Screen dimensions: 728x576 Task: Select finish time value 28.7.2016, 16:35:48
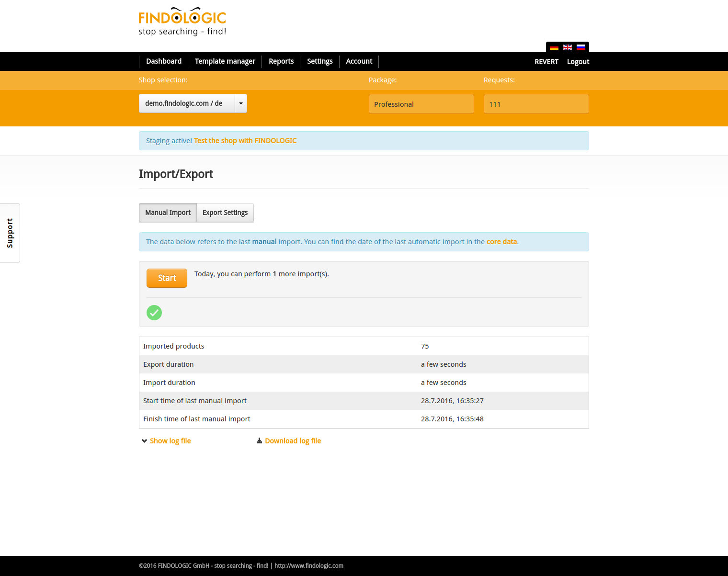click(x=452, y=419)
